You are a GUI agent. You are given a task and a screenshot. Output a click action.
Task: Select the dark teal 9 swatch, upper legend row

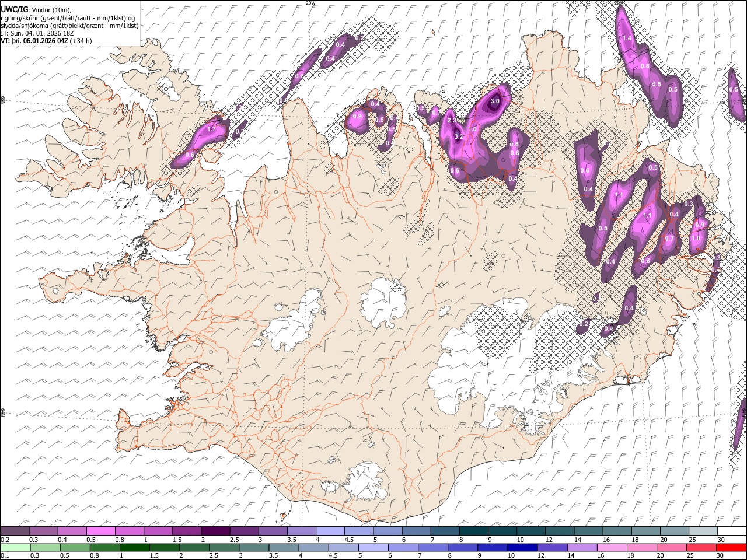473,531
